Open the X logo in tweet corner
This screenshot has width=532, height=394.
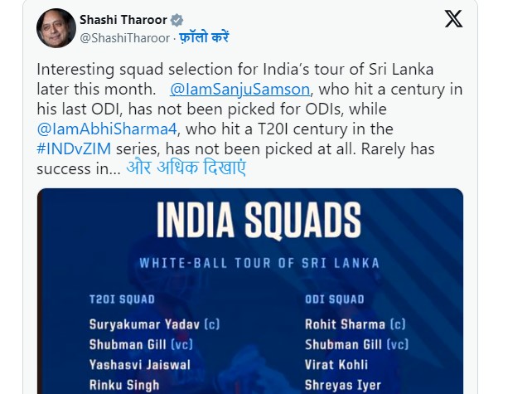coord(453,19)
